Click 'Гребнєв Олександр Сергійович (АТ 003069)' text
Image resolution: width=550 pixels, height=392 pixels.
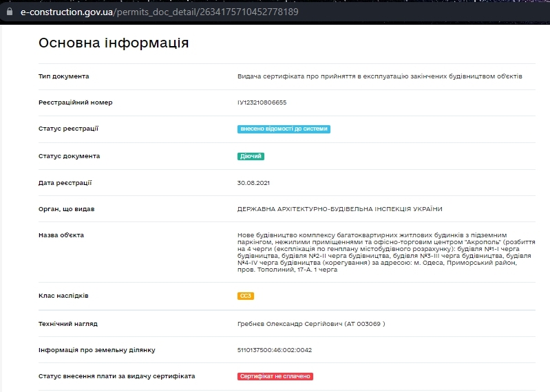311,324
